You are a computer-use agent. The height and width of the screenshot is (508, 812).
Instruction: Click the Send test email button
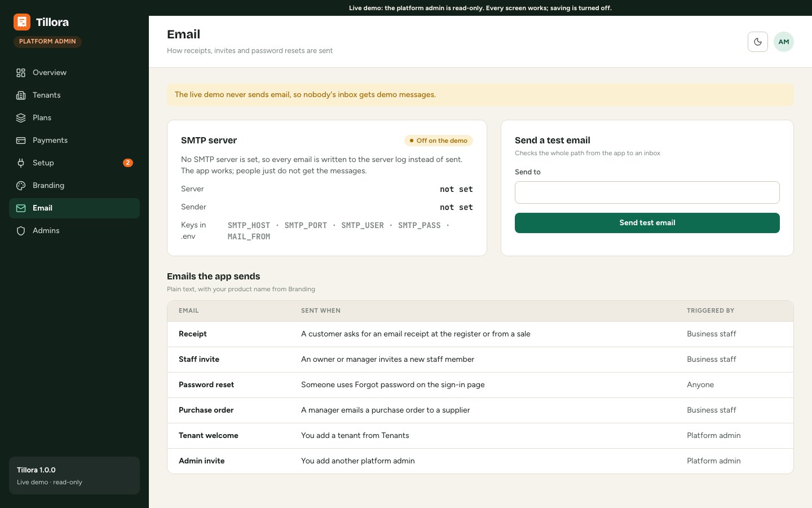(647, 223)
